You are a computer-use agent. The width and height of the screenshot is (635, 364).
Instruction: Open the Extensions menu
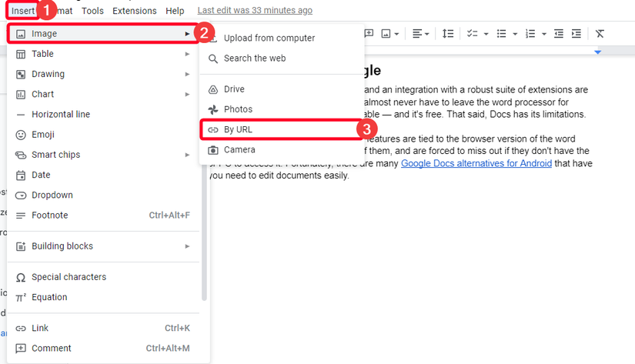(x=134, y=11)
